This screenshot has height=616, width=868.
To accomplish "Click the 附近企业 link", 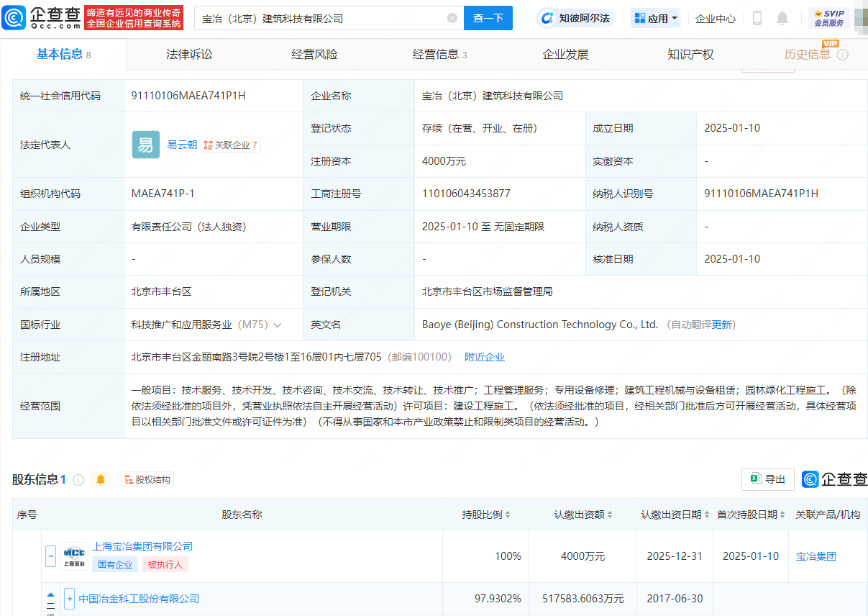I will click(x=485, y=356).
